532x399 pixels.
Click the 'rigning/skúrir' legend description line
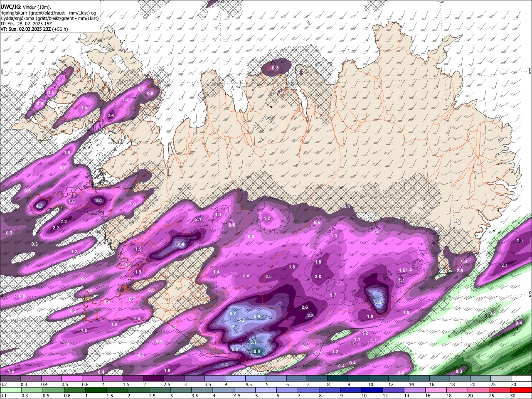pos(48,13)
